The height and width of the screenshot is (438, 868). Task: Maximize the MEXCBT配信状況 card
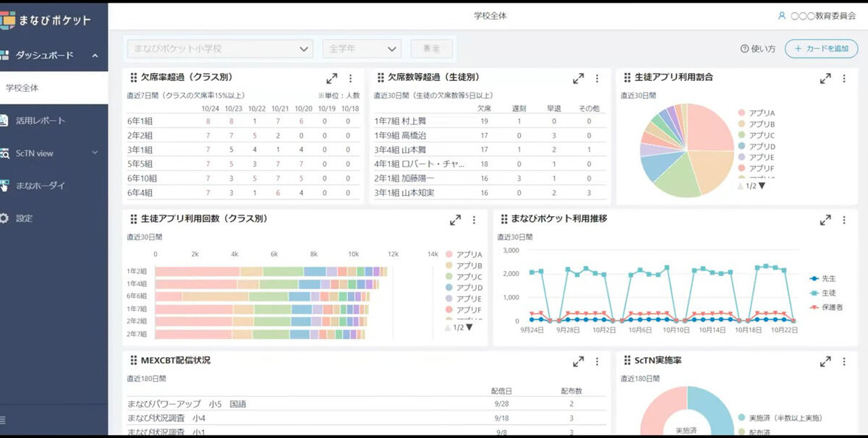[x=578, y=361]
